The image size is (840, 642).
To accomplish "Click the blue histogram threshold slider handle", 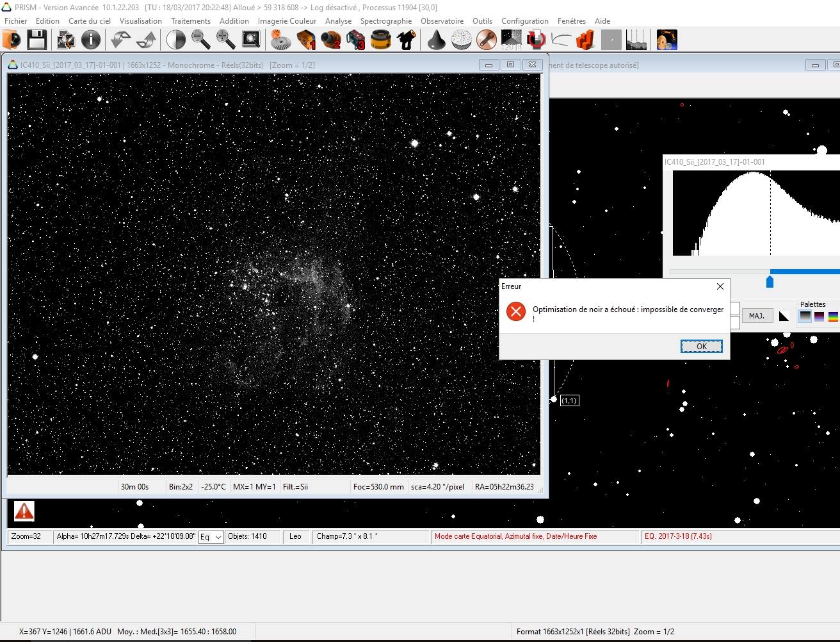I will tap(770, 281).
